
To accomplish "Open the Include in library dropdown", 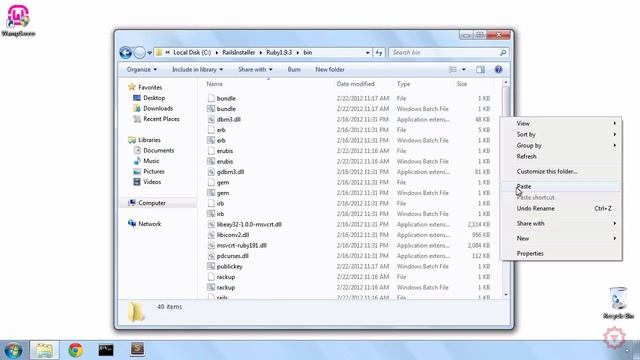I will point(198,70).
